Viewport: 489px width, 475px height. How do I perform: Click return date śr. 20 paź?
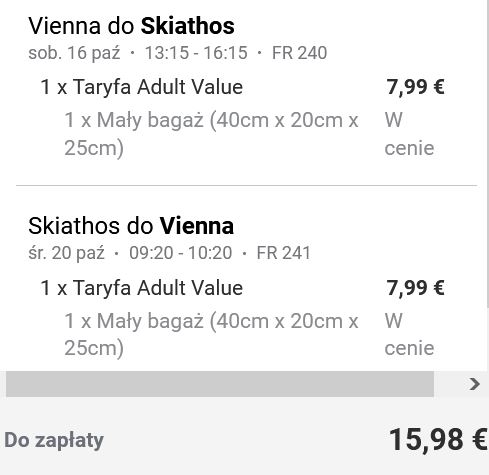coord(66,253)
